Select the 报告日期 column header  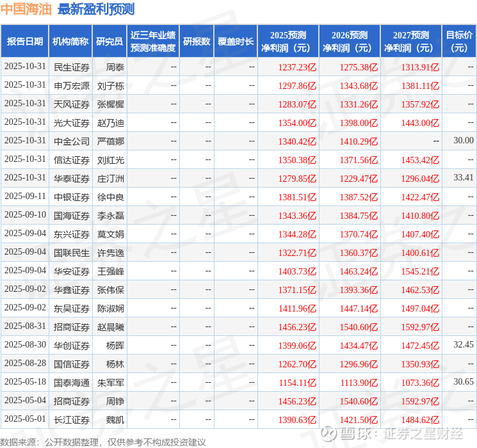(24, 42)
